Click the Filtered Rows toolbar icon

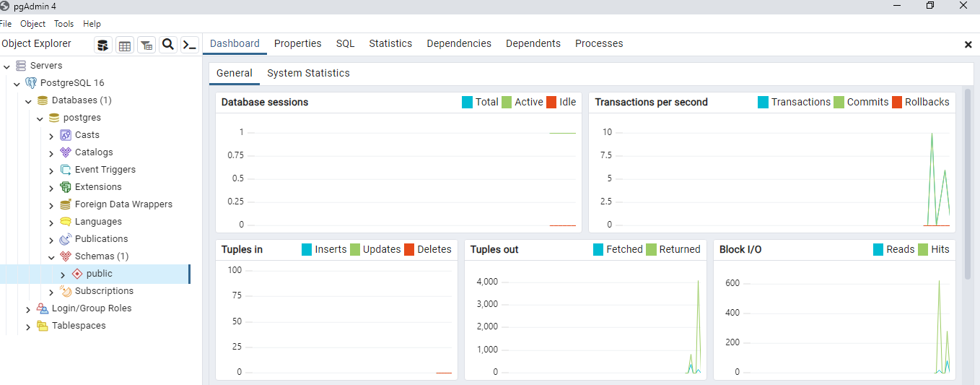coord(146,46)
